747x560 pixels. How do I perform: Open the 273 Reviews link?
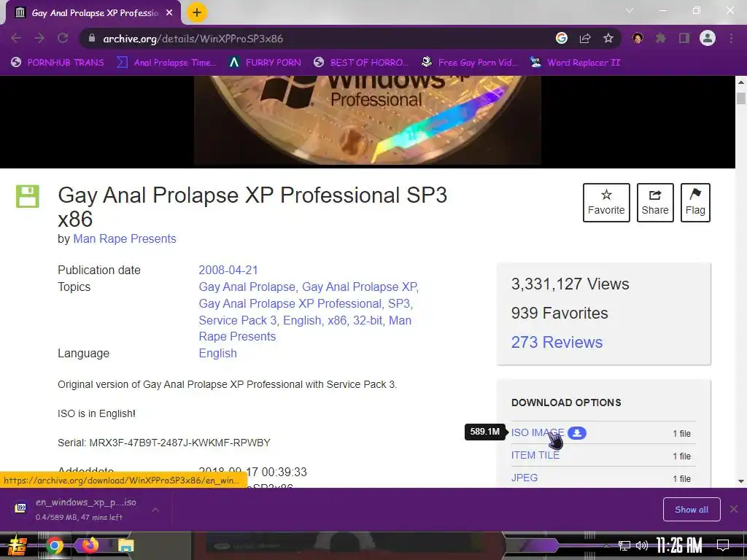[x=557, y=342]
